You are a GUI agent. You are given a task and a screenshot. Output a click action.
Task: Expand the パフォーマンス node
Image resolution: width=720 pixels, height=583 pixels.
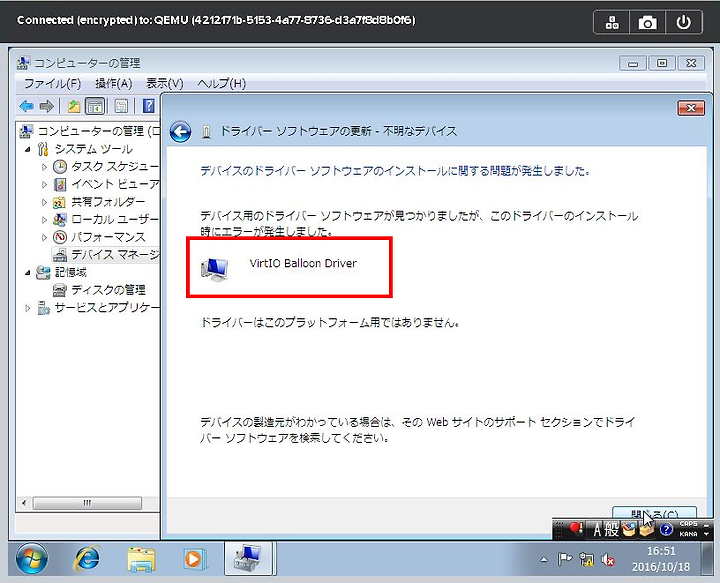point(45,237)
